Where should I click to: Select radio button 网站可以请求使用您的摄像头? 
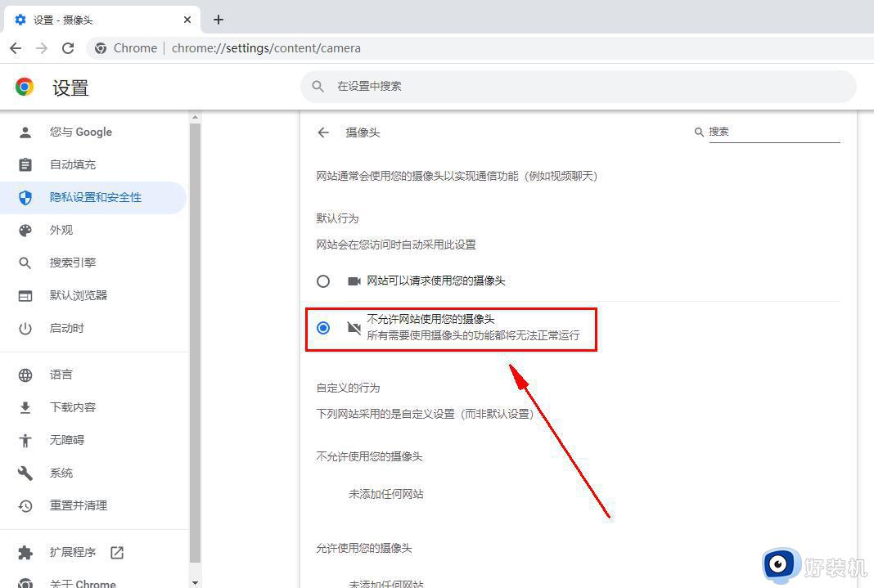point(323,281)
